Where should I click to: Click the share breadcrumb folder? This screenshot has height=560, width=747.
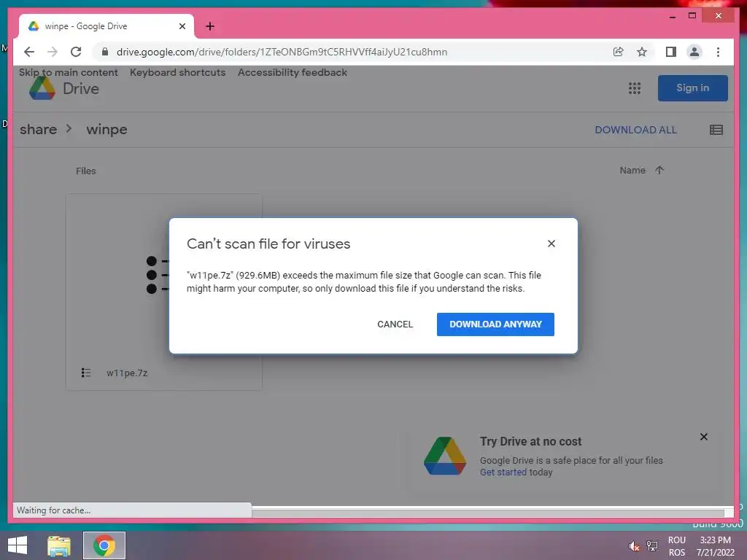coord(38,130)
